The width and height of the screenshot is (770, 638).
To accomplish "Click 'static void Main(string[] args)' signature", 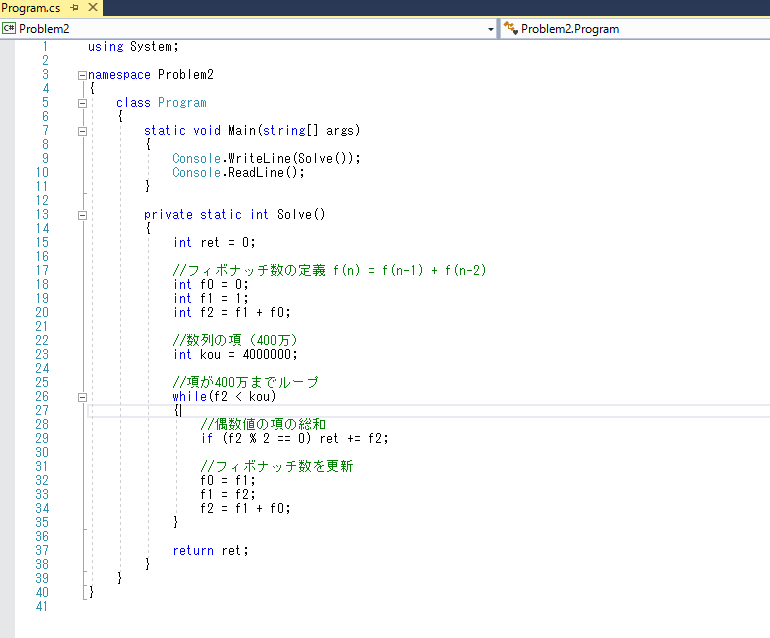I will coord(252,131).
